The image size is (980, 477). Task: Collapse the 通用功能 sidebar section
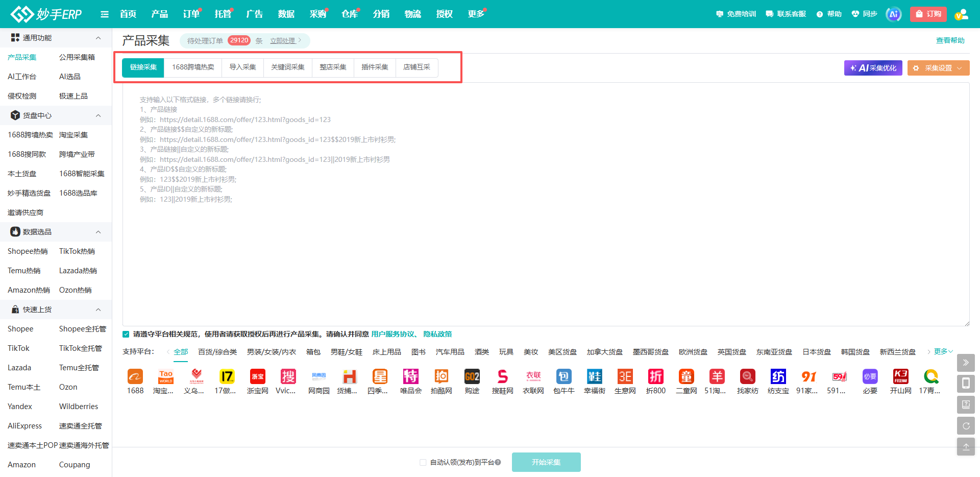tap(99, 38)
